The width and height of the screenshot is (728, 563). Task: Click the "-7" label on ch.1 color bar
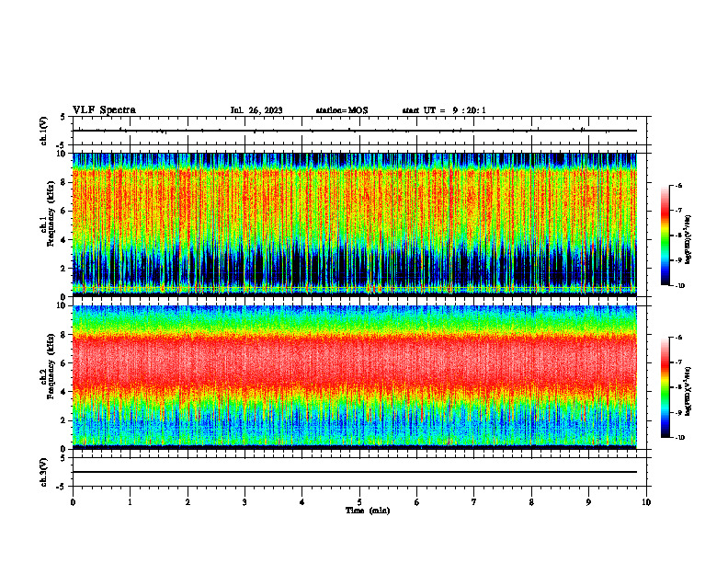click(678, 211)
